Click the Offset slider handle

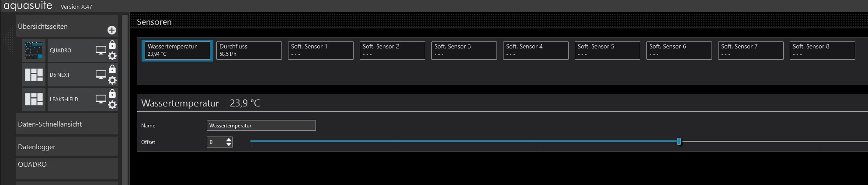tap(679, 141)
